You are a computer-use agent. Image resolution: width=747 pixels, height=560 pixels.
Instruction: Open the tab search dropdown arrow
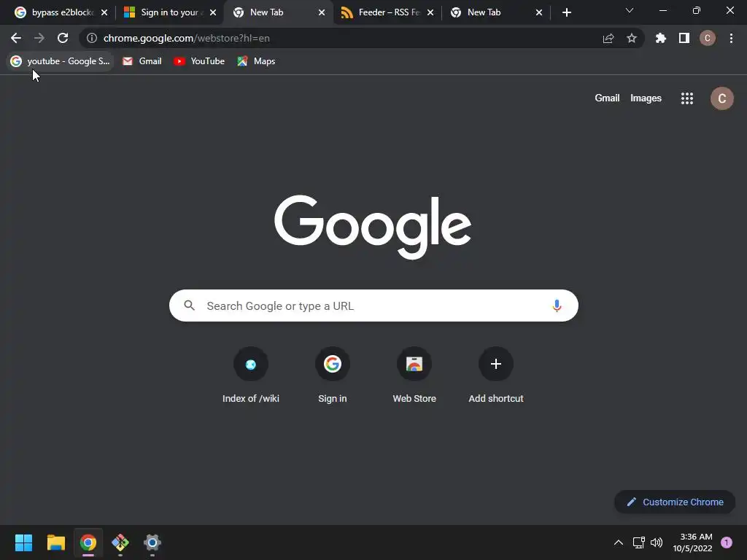pos(630,10)
